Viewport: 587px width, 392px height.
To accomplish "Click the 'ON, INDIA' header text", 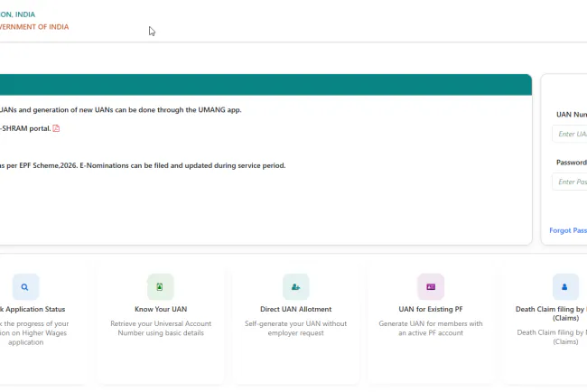I will pos(17,14).
